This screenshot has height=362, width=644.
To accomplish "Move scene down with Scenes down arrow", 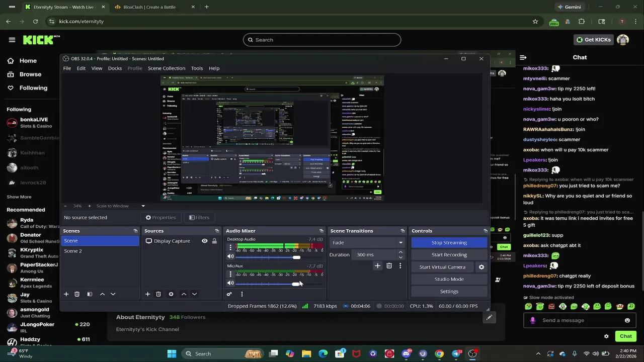I will click(113, 294).
